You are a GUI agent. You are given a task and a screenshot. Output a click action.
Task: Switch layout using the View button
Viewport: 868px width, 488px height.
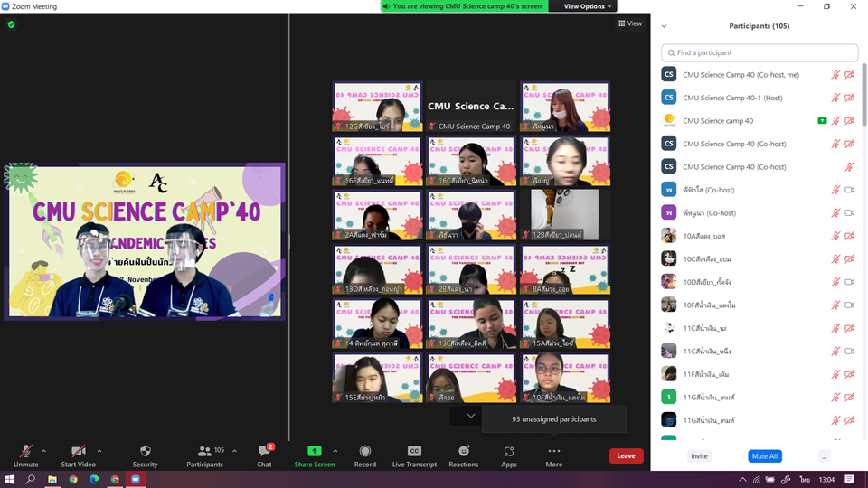click(x=629, y=23)
